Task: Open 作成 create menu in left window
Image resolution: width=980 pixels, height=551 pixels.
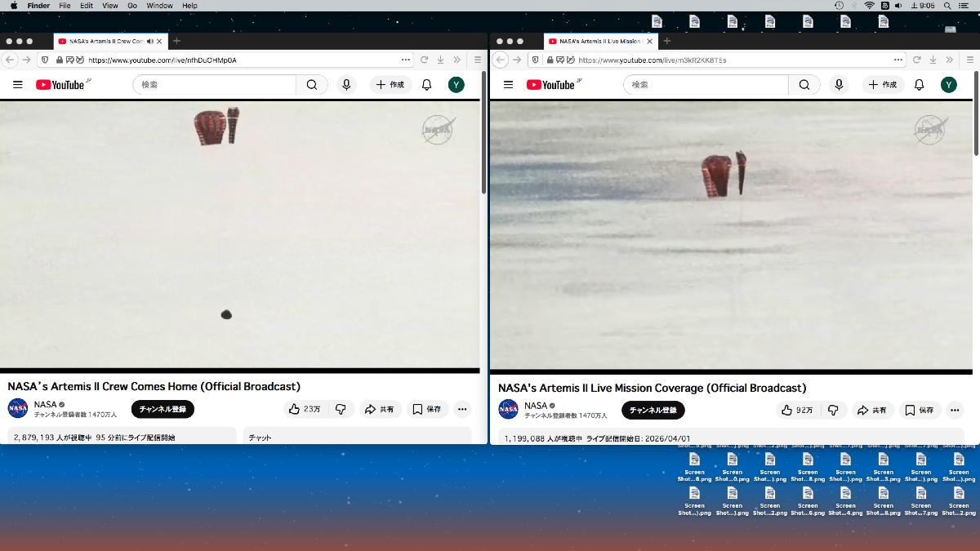Action: pyautogui.click(x=390, y=85)
